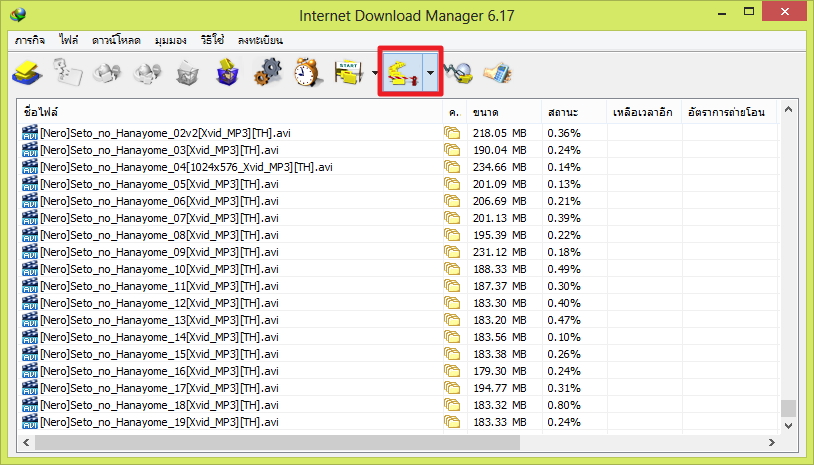The image size is (814, 465).
Task: Click the Stop All toolbar icon
Action: (147, 72)
